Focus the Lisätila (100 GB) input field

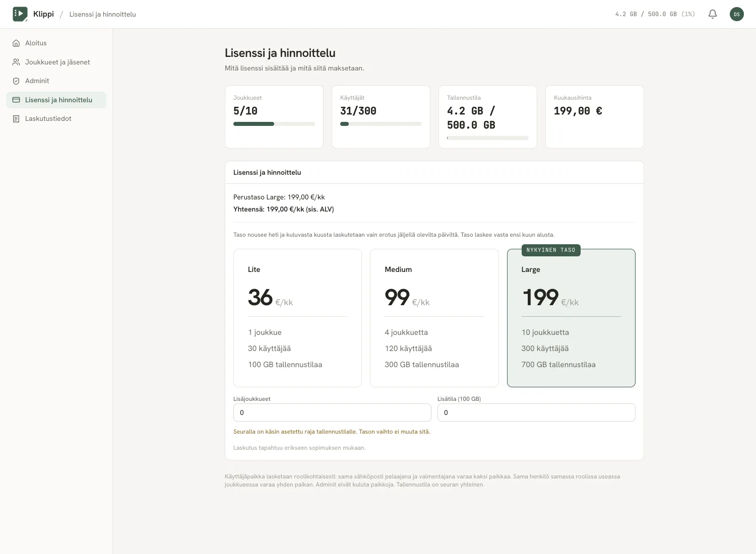point(536,412)
